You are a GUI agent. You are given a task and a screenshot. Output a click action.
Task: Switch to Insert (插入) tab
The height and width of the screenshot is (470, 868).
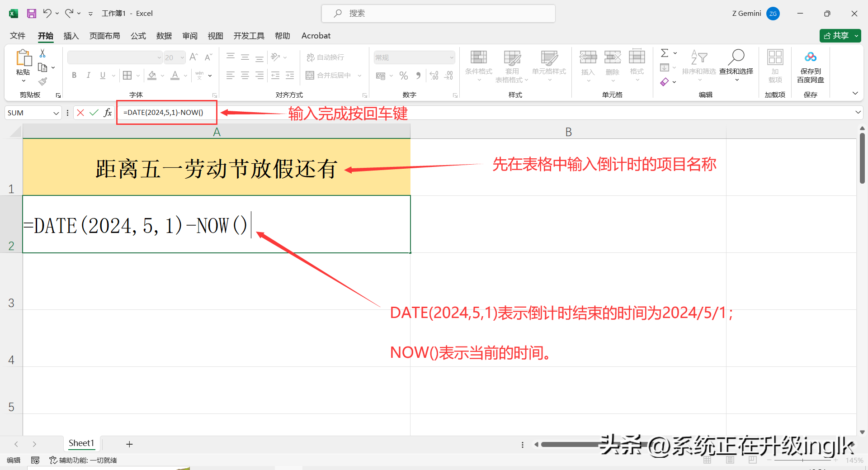[x=71, y=36]
